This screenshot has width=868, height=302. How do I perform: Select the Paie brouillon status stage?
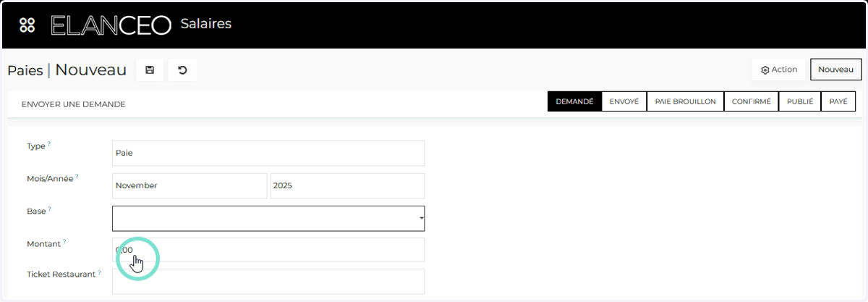tap(685, 101)
